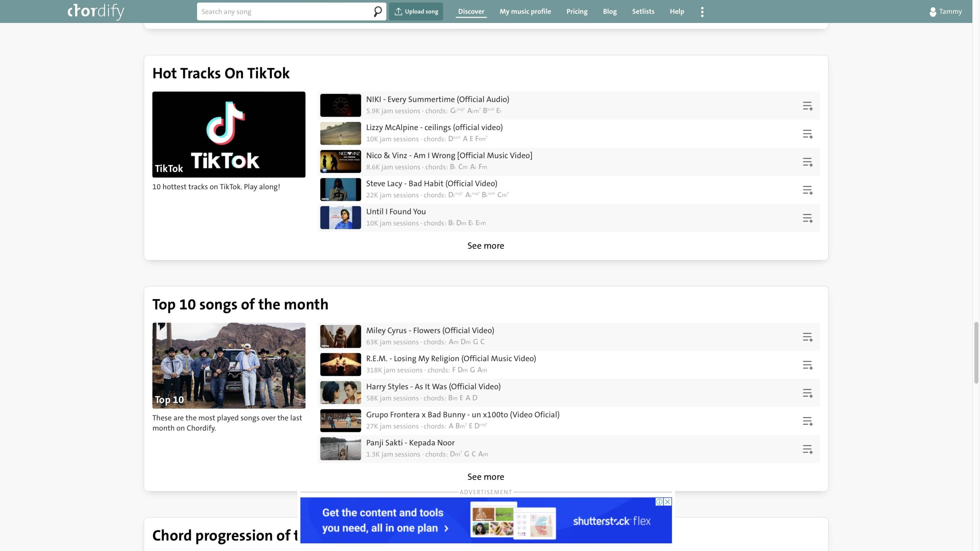Open the TikTok playlist cover thumbnail
Image resolution: width=980 pixels, height=551 pixels.
coord(229,134)
